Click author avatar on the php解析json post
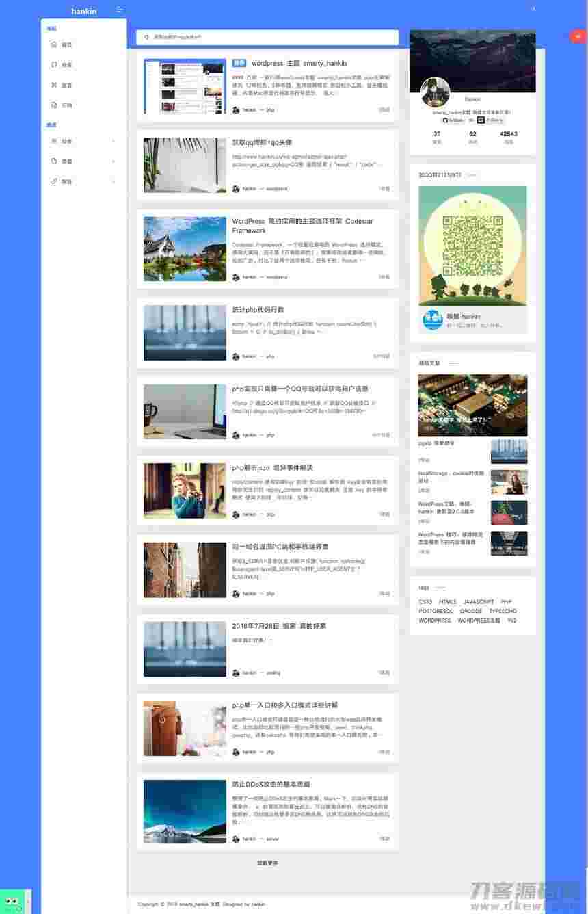 click(x=236, y=514)
